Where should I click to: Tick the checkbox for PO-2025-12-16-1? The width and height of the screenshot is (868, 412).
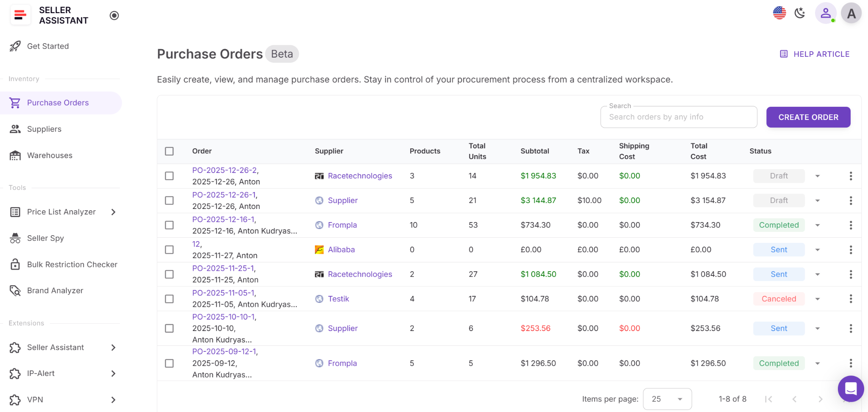click(x=170, y=225)
